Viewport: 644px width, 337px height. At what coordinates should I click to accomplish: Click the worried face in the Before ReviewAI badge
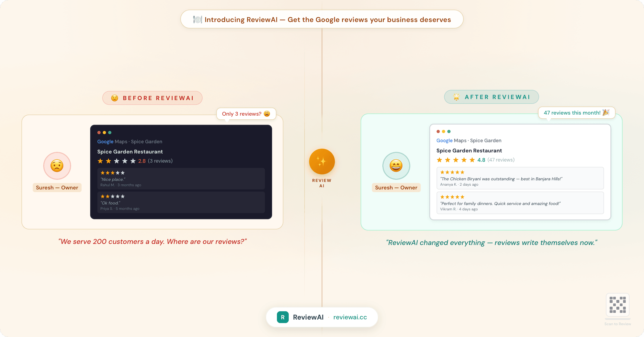[115, 98]
